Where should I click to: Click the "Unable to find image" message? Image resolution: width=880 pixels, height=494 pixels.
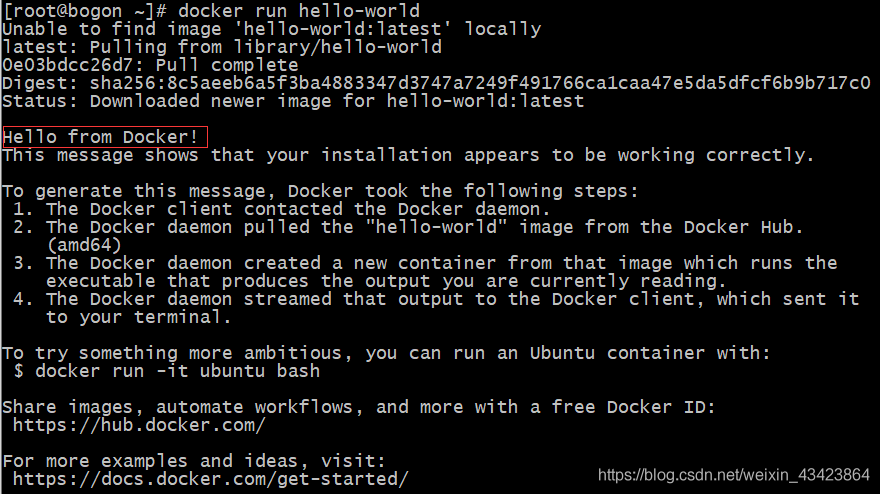point(270,29)
